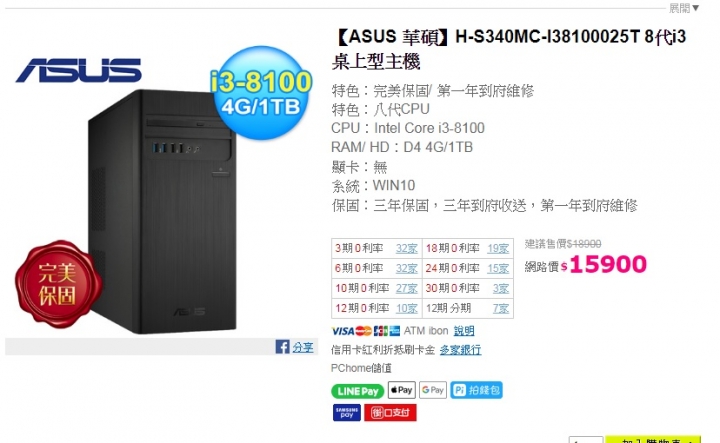Select the Pi 拍錢包 wallet icon
This screenshot has height=443, width=720.
(x=476, y=390)
